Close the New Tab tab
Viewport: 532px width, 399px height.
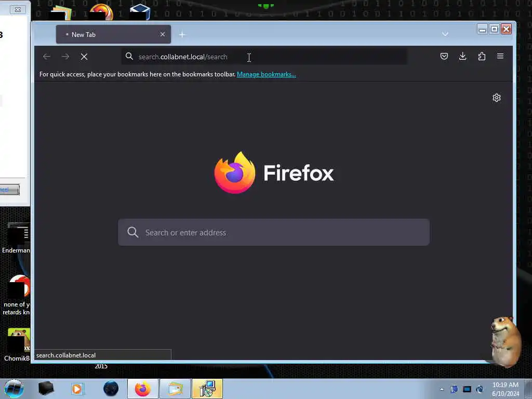(x=163, y=34)
